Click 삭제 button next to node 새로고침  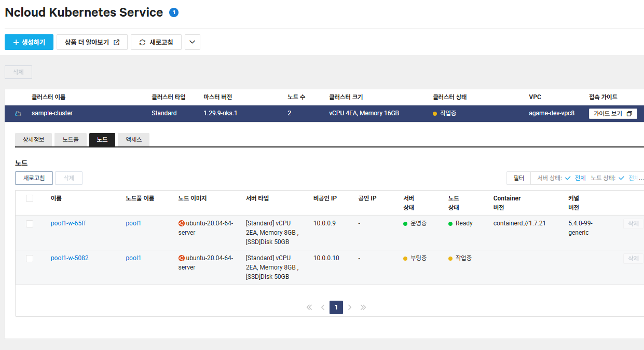pyautogui.click(x=68, y=178)
